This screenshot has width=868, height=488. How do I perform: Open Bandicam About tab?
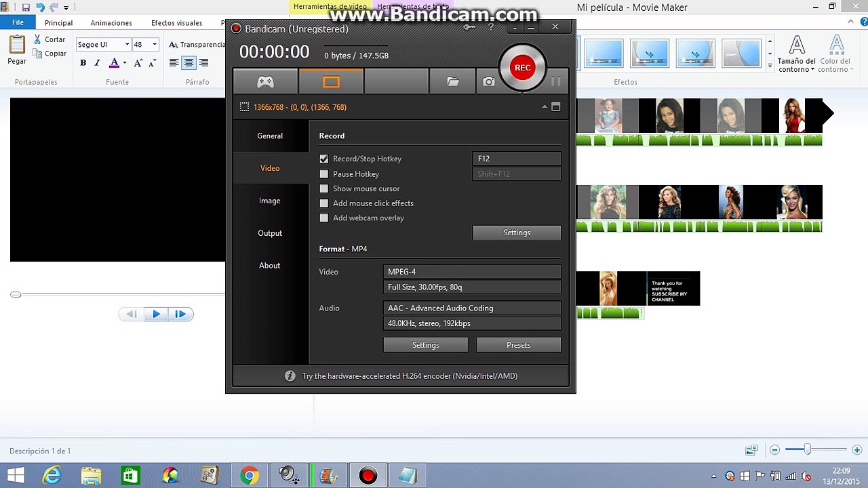[270, 266]
